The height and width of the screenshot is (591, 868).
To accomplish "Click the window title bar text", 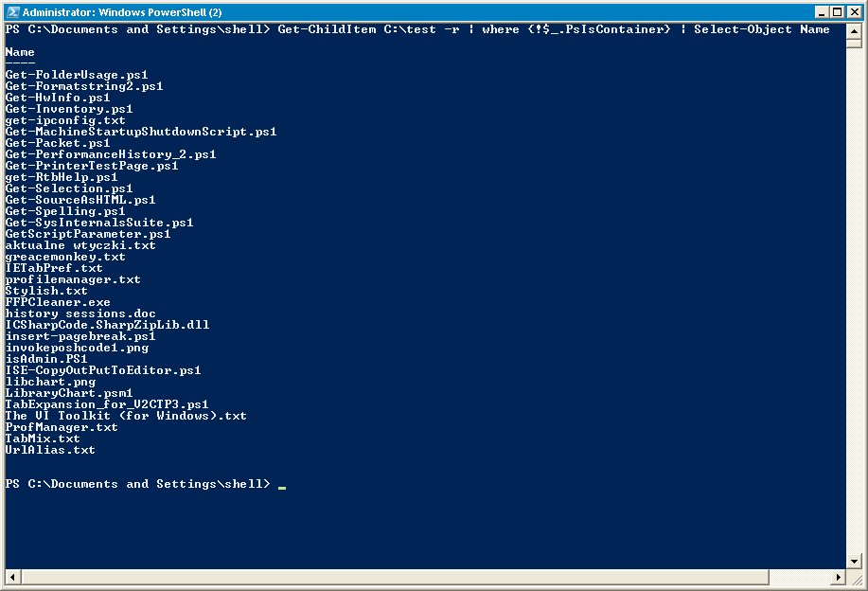I will point(122,12).
